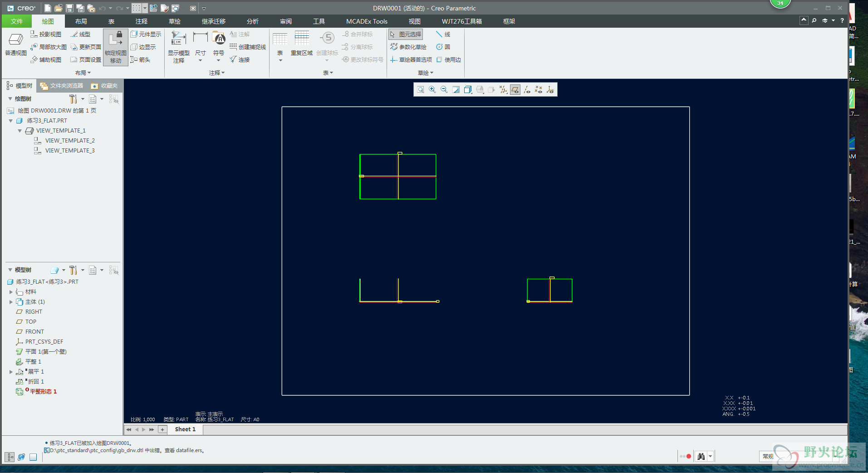Collapse the 绘图树 section
This screenshot has width=868, height=473.
pyautogui.click(x=10, y=99)
